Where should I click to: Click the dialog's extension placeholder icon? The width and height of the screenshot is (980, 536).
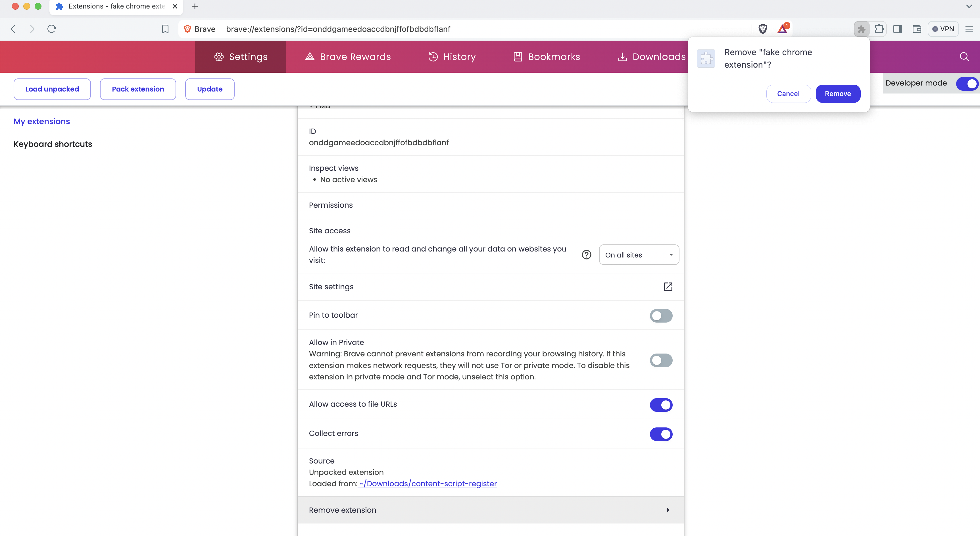pos(706,58)
